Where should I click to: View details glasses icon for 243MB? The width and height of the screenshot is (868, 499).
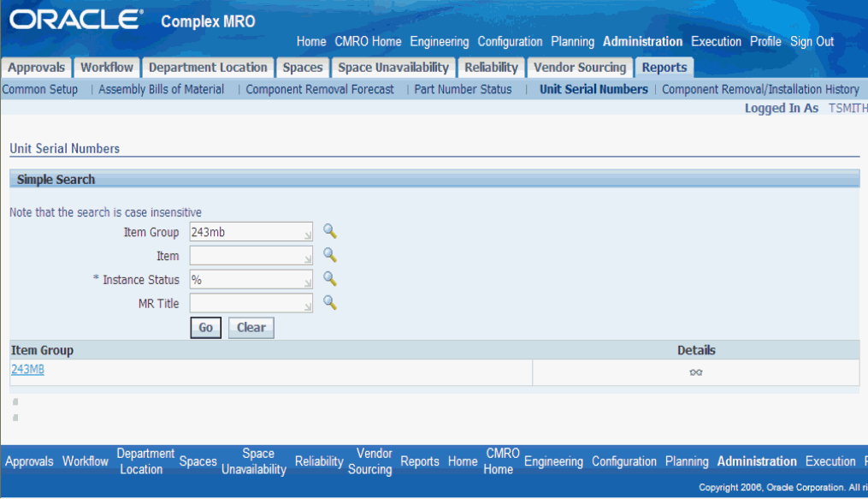point(696,372)
